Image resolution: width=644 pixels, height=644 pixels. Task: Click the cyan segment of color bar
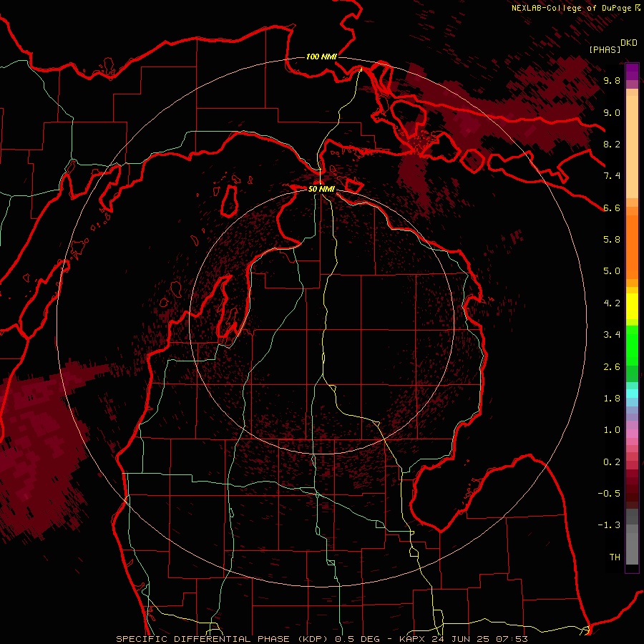[x=632, y=394]
